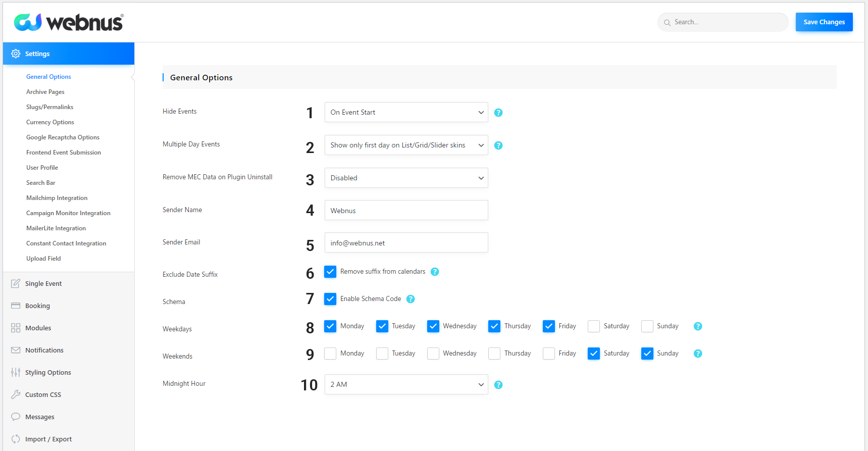This screenshot has height=451, width=868.
Task: Click the Custom CSS wrench icon
Action: [x=16, y=394]
